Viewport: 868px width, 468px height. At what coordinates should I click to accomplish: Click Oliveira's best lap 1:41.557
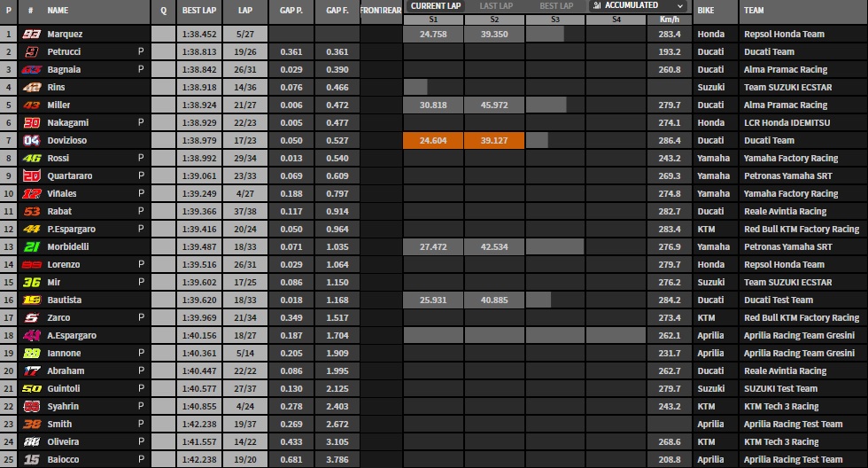(199, 442)
